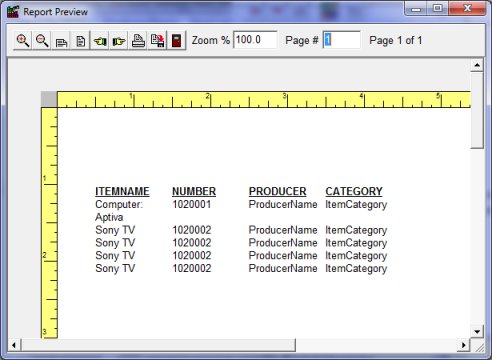Close the Report Preview window
Image resolution: width=492 pixels, height=360 pixels.
467,8
